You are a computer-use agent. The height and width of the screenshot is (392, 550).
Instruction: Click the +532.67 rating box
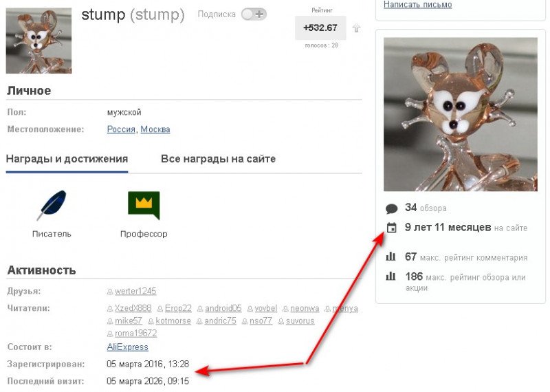(320, 28)
